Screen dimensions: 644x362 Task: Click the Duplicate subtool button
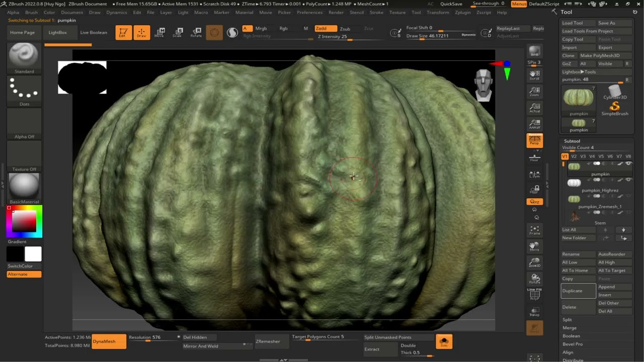point(578,291)
